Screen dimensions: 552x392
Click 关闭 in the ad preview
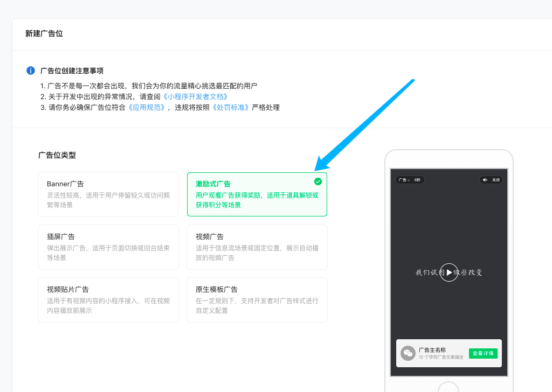(495, 180)
